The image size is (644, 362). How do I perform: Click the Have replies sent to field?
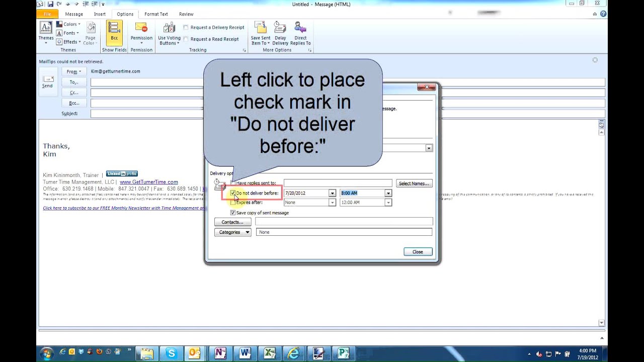(x=338, y=184)
